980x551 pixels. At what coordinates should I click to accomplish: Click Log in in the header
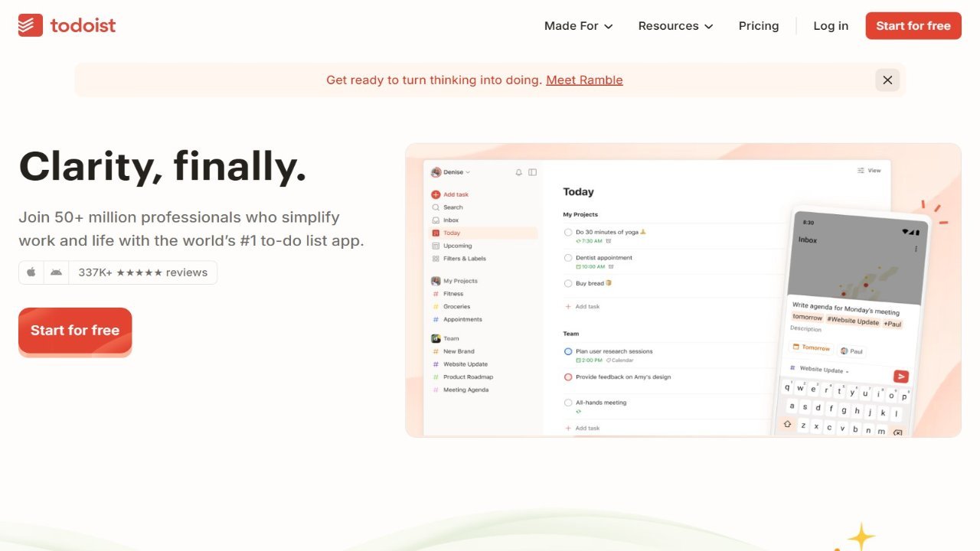tap(831, 26)
